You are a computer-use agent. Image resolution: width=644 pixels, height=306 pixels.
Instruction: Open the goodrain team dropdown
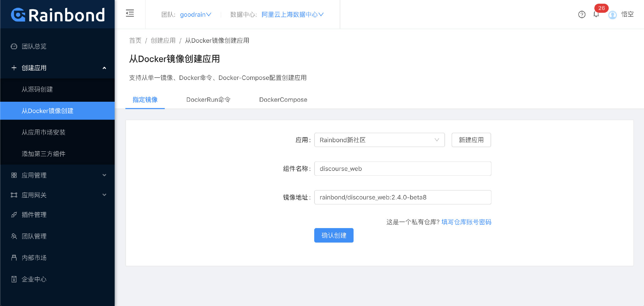(195, 14)
